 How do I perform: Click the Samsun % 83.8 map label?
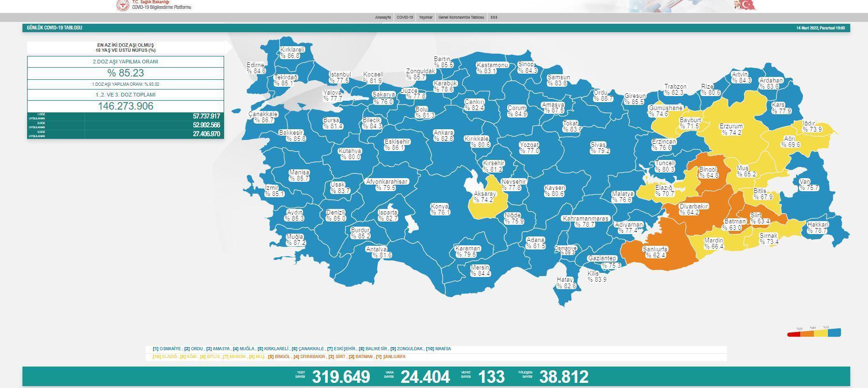(558, 80)
